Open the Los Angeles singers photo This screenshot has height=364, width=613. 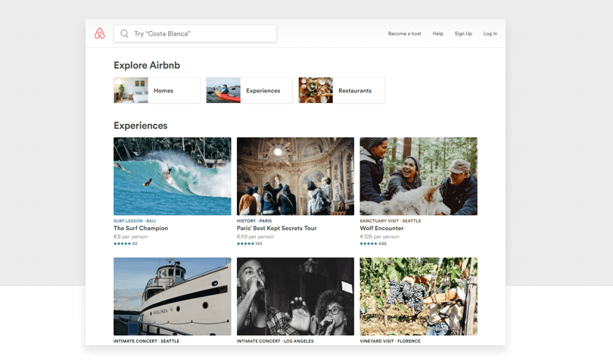coord(296,297)
